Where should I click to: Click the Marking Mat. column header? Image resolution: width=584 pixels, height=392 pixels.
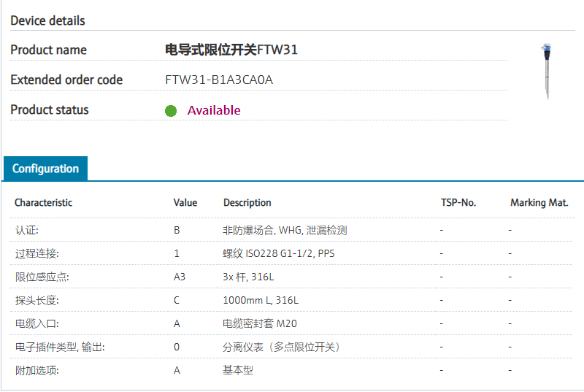point(539,202)
